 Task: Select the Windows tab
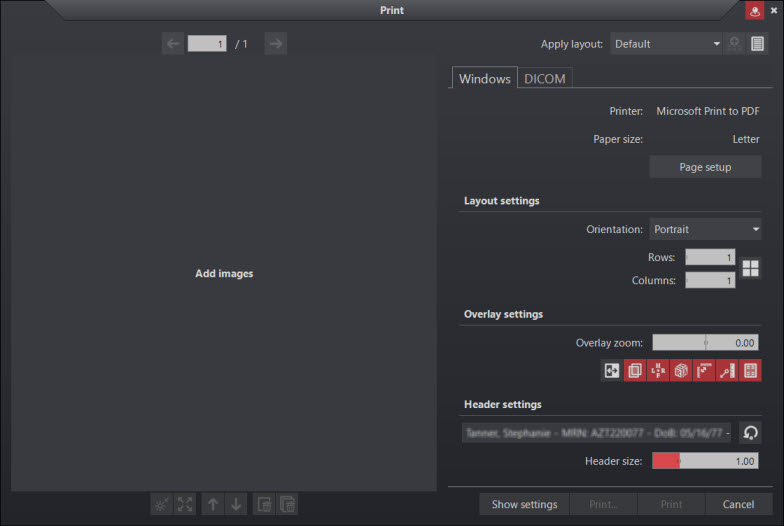point(485,79)
